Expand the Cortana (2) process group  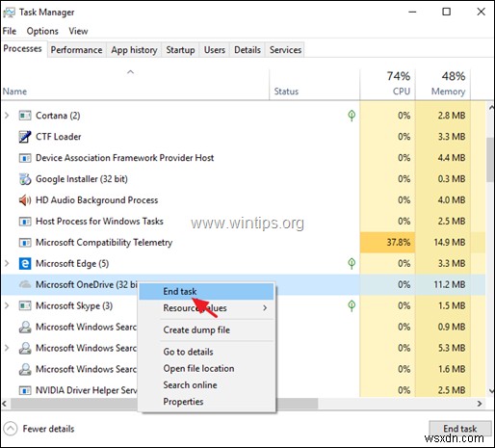point(7,116)
